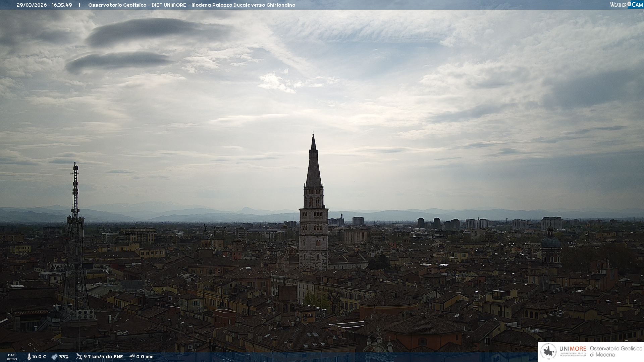Click the UNIMORE university seal emblem

[x=548, y=352]
